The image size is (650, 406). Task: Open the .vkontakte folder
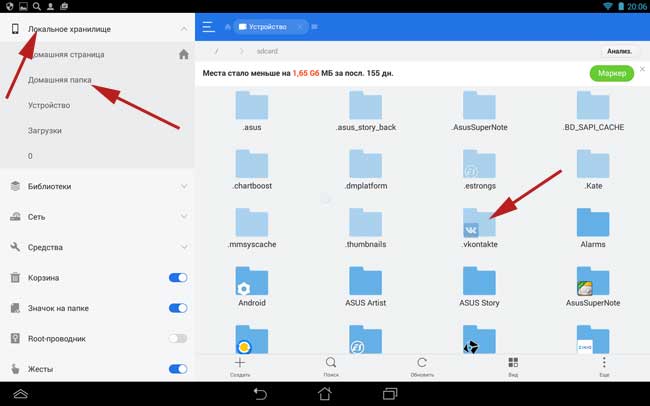point(480,226)
